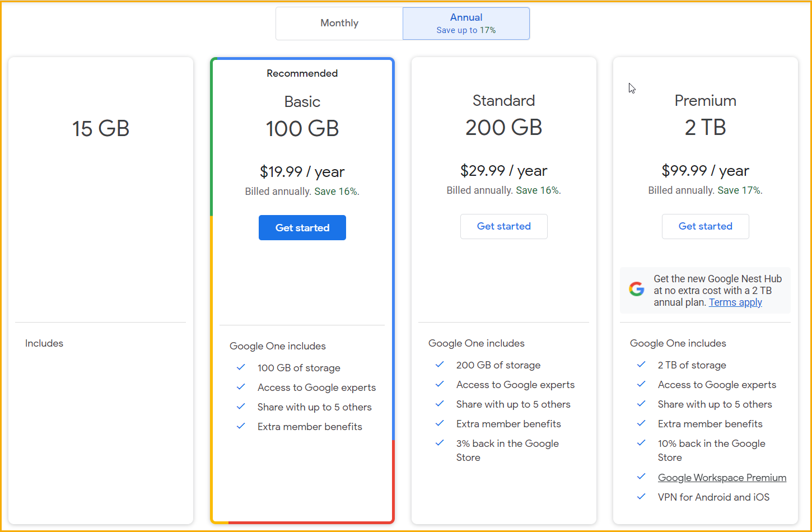Click the $29.99 / year Standard price
Viewport: 812px width, 532px height.
click(503, 171)
